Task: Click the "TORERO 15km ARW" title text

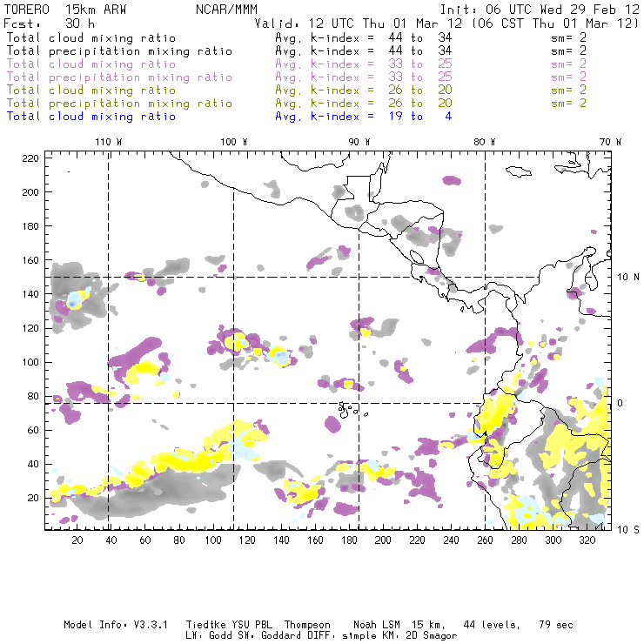Action: coord(65,10)
